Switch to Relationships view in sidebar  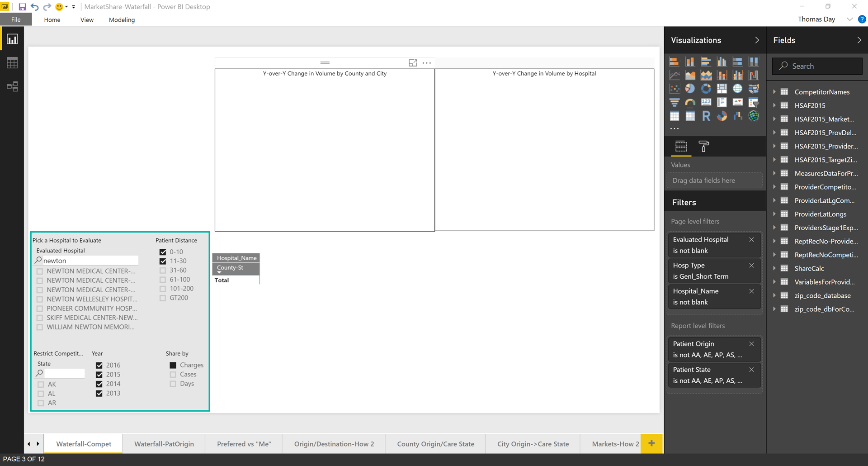pyautogui.click(x=12, y=86)
